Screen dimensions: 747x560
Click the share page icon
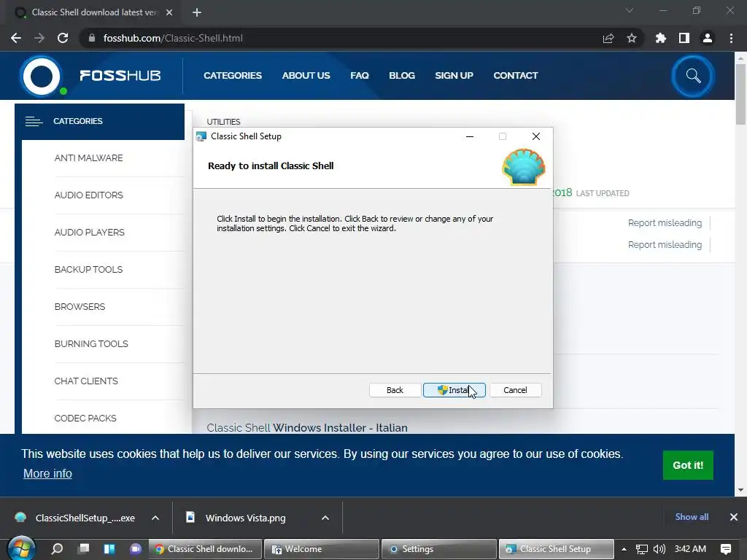click(608, 38)
